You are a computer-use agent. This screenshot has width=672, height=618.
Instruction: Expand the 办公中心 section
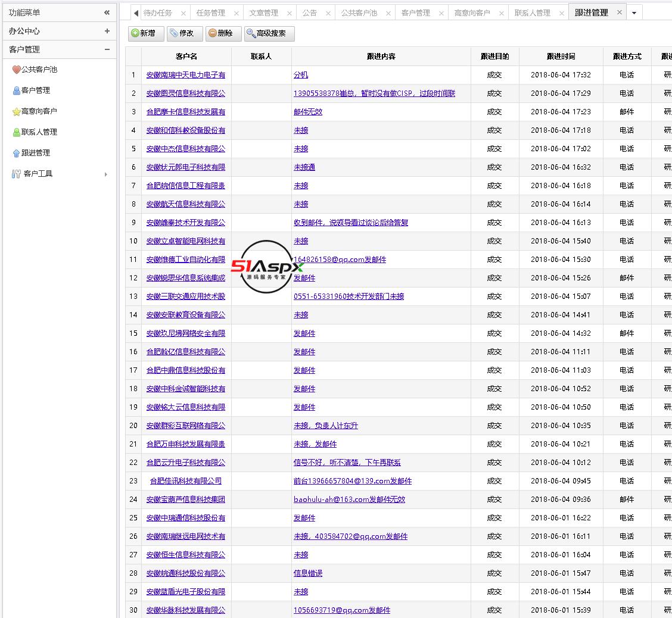tap(107, 31)
